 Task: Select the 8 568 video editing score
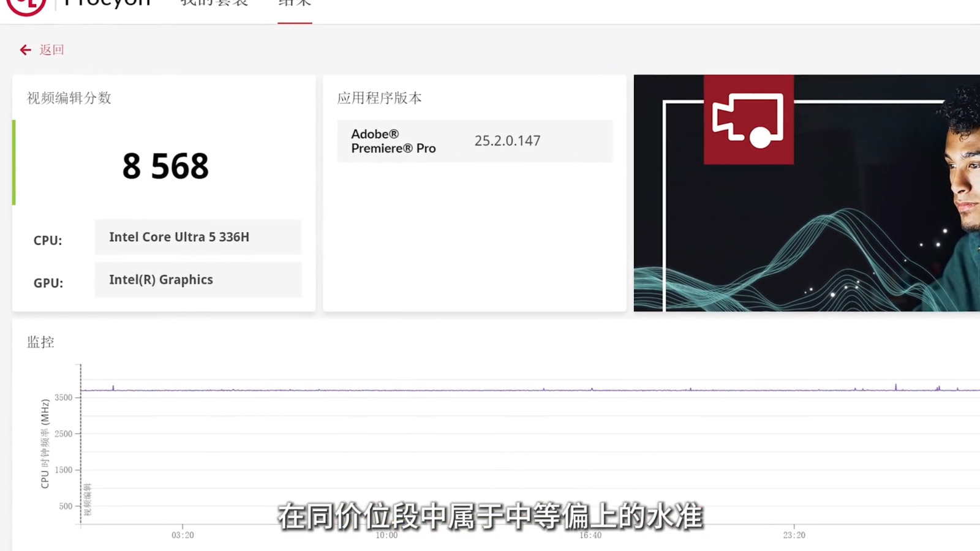tap(165, 166)
